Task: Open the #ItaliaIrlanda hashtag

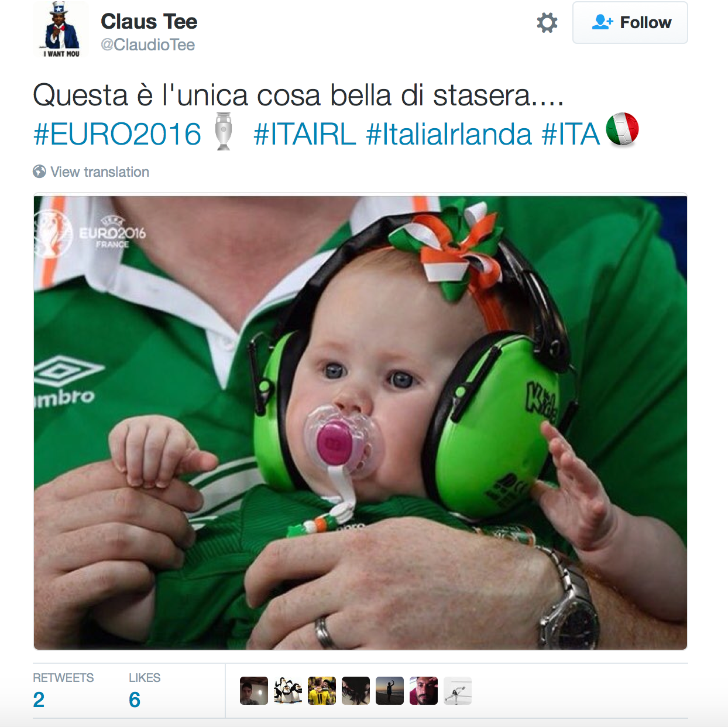Action: (449, 134)
